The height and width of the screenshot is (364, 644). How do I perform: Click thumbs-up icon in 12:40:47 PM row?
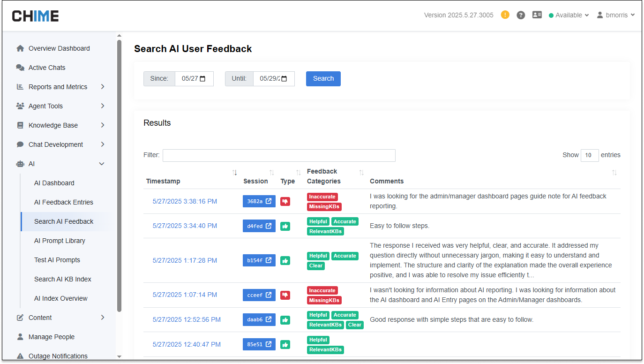pos(285,345)
